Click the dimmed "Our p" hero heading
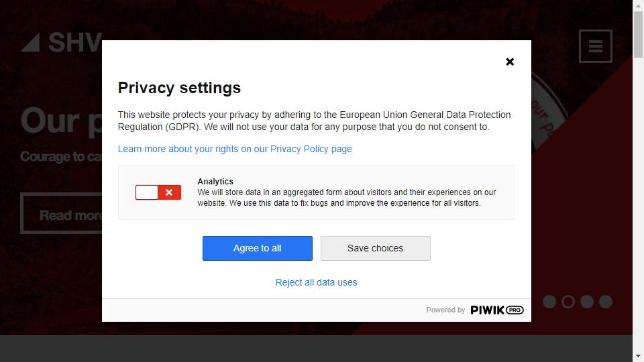Image resolution: width=644 pixels, height=362 pixels. tap(62, 121)
